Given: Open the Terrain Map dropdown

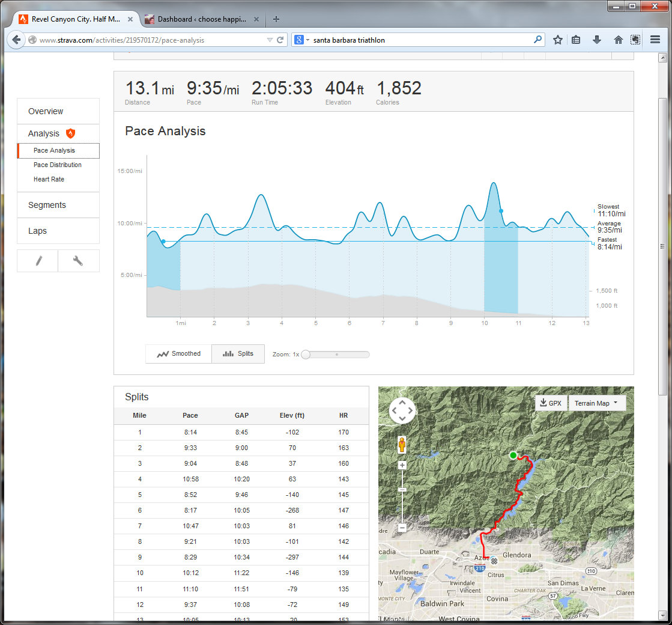Looking at the screenshot, I should [596, 403].
